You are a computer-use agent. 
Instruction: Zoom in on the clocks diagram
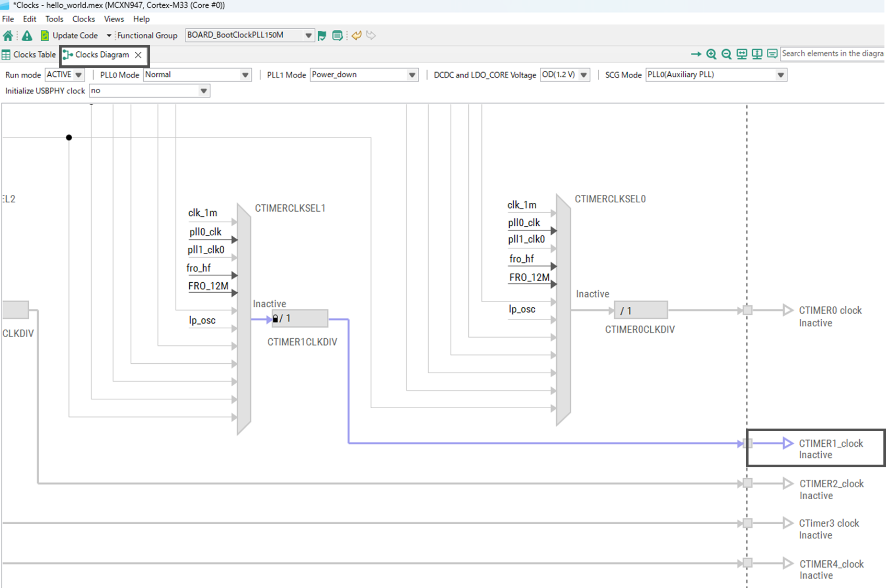[711, 54]
